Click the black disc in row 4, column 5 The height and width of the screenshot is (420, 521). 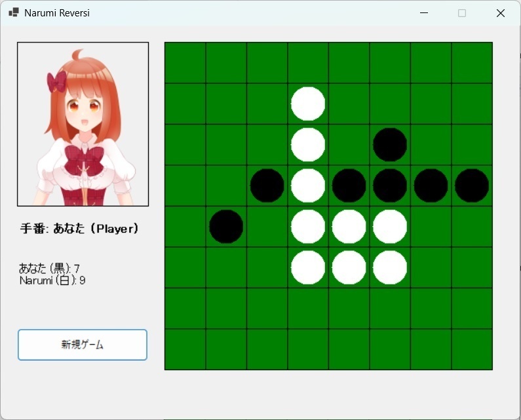tap(349, 185)
